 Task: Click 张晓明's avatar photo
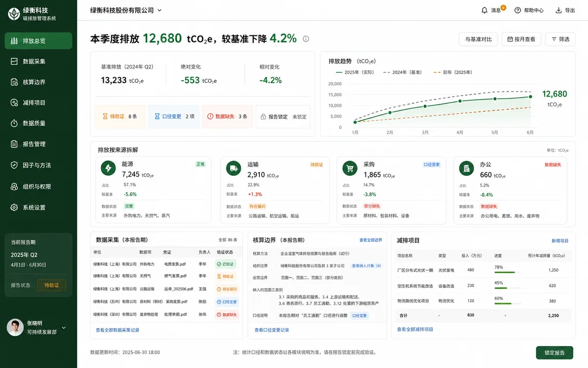15,328
